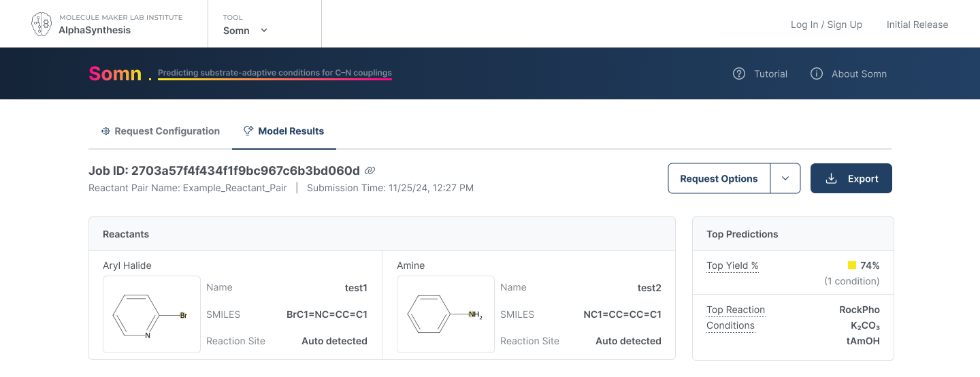Viewport: 980px width, 377px height.
Task: Click Reactant Pair Name Example_Reactant_Pair
Action: coord(188,188)
